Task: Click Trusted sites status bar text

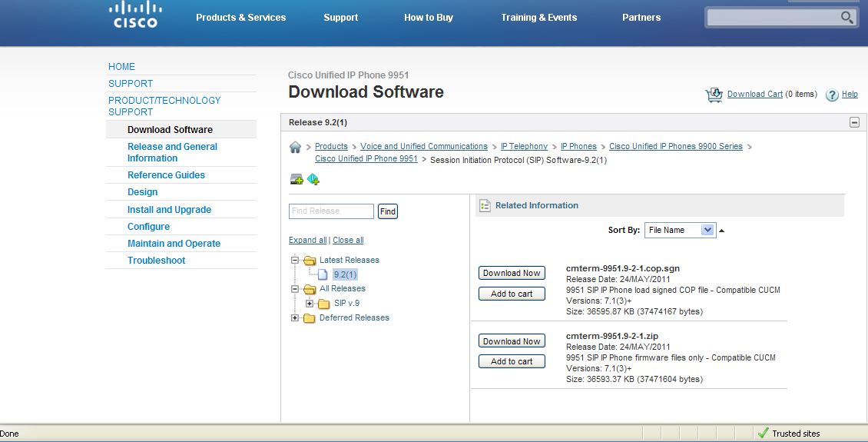Action: [796, 434]
